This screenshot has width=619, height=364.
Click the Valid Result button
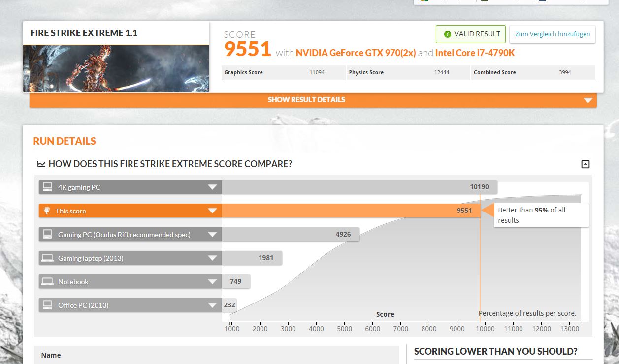point(471,34)
